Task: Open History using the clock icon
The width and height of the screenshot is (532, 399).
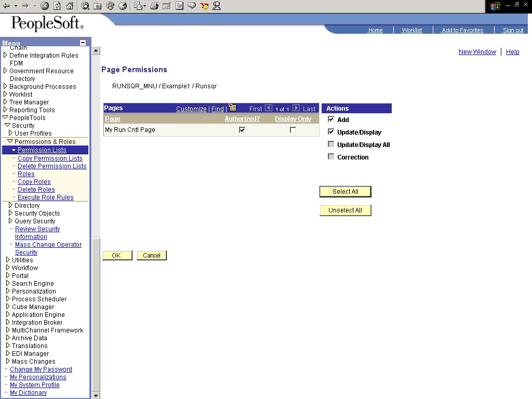Action: [x=123, y=6]
